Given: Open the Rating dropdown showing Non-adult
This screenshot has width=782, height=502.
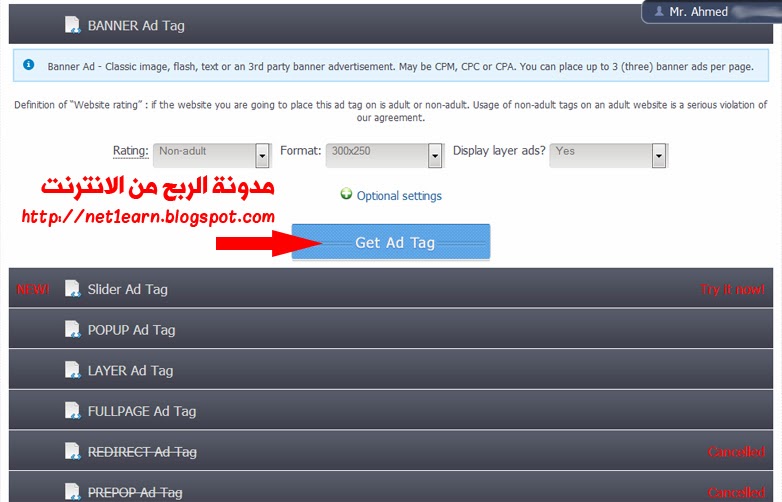Looking at the screenshot, I should pyautogui.click(x=212, y=155).
